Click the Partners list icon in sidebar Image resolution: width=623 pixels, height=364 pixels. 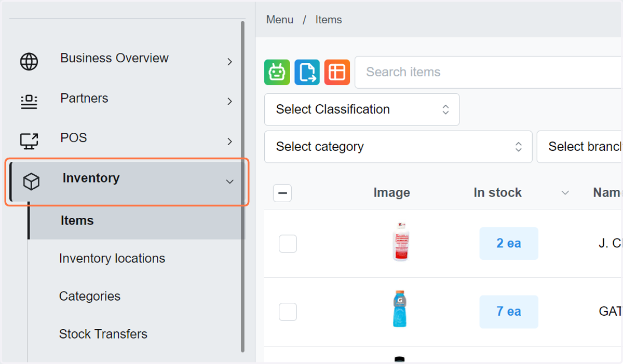pyautogui.click(x=29, y=102)
